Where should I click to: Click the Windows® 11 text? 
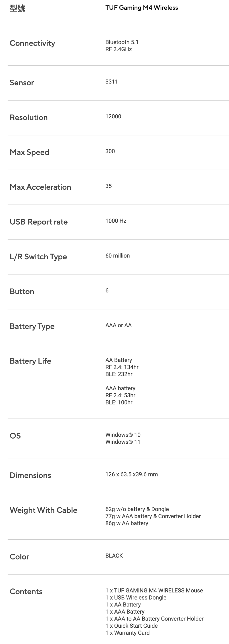click(x=123, y=442)
